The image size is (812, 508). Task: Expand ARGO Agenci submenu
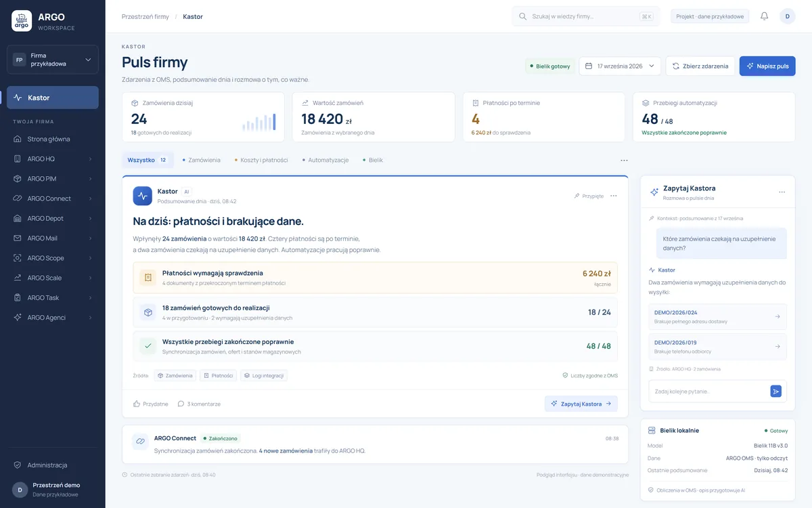[90, 318]
